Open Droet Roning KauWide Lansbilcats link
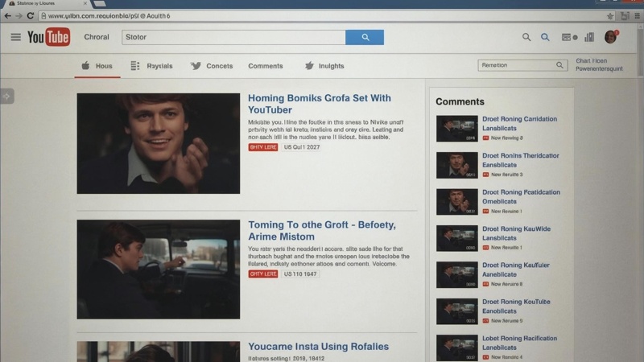This screenshot has height=362, width=644. point(516,233)
